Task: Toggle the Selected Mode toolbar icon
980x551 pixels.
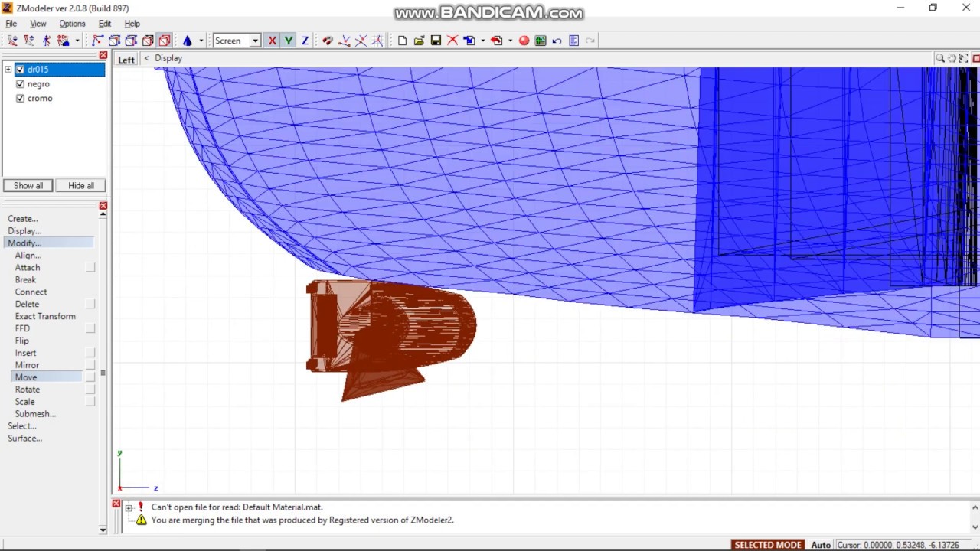Action: pos(164,41)
